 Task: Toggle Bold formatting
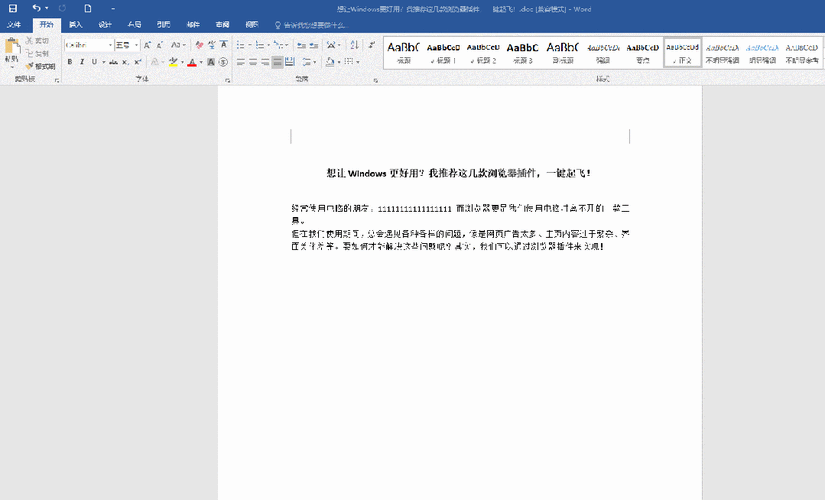[70, 62]
